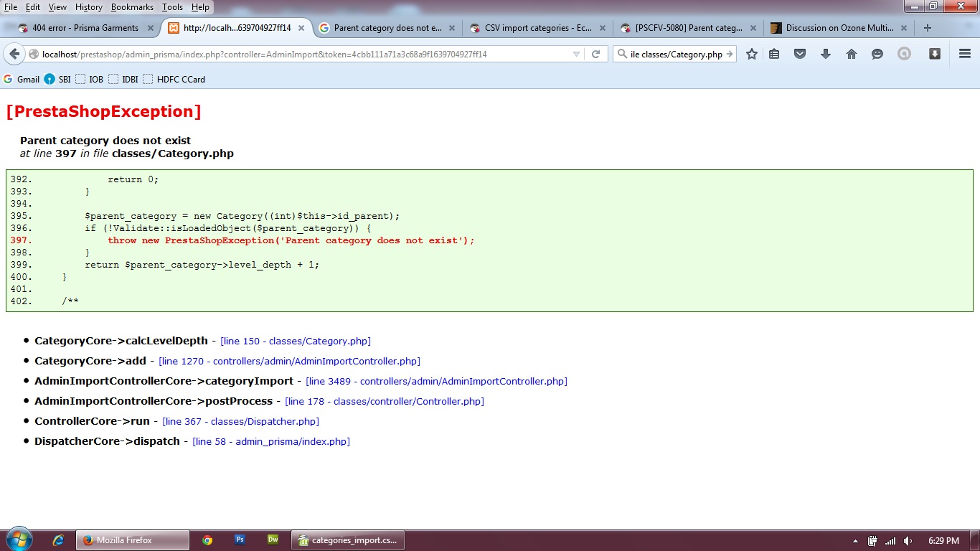
Task: Open link line 1270 - AdminImportController.php
Action: (289, 362)
